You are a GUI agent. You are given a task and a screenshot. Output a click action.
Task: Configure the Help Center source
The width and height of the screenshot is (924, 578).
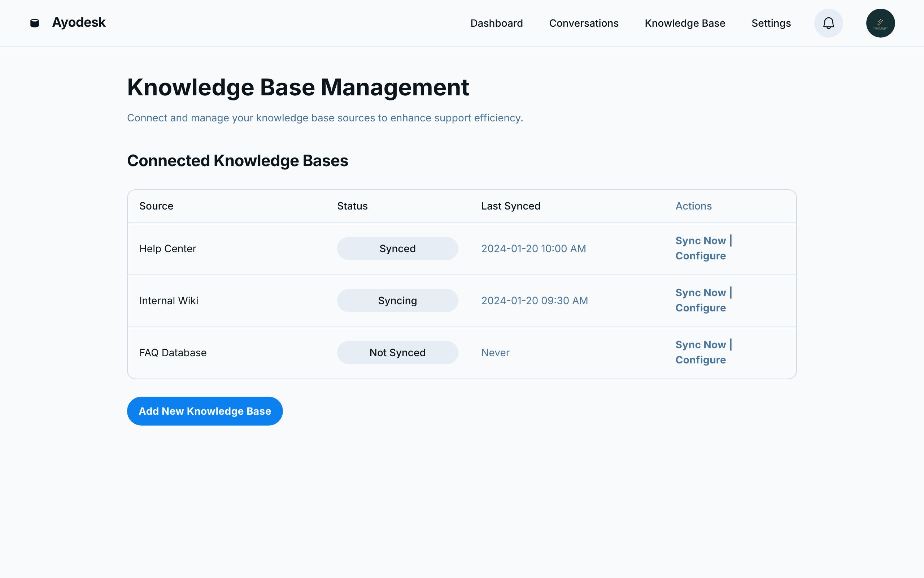point(701,256)
